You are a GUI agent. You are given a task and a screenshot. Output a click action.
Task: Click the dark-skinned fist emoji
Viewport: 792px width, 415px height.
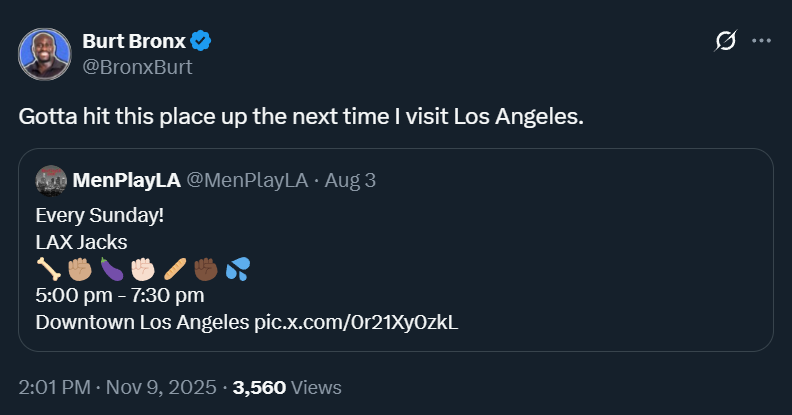pyautogui.click(x=207, y=269)
